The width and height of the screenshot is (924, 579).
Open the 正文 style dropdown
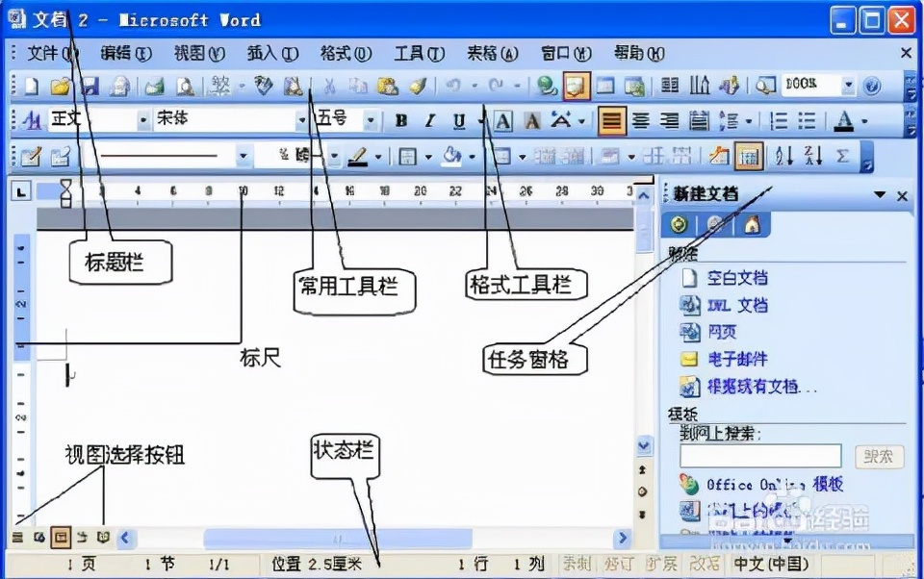pyautogui.click(x=142, y=121)
